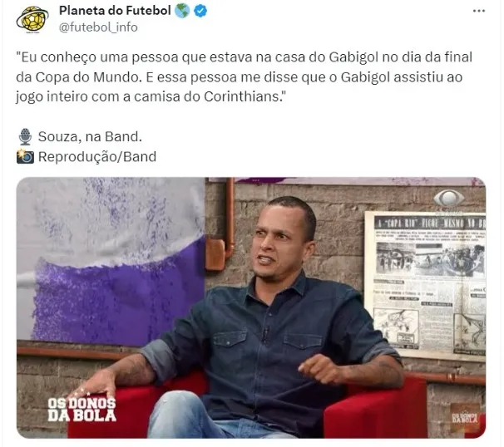Image resolution: width=504 pixels, height=447 pixels.
Task: Click the Copa Rio newspaper poster
Action: [425, 285]
